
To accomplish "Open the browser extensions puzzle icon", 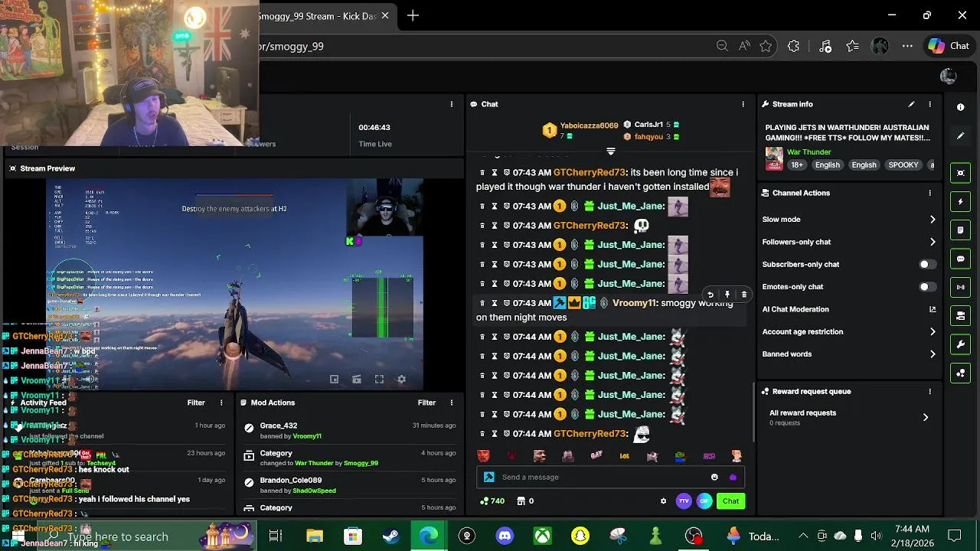I will click(793, 46).
